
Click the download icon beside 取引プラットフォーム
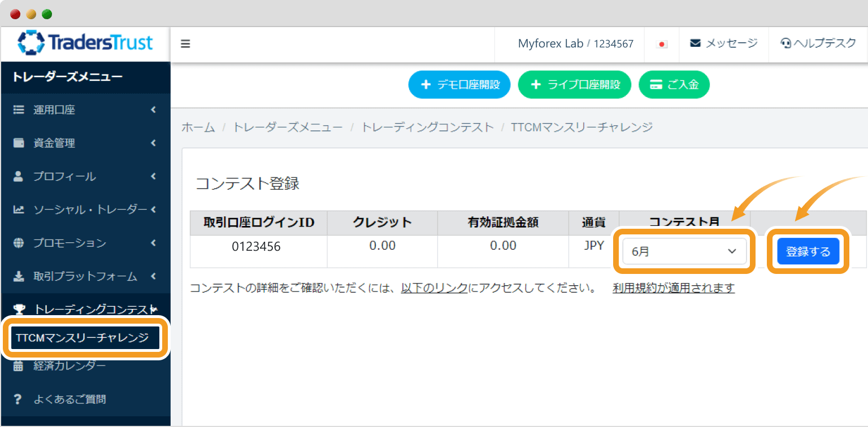19,276
